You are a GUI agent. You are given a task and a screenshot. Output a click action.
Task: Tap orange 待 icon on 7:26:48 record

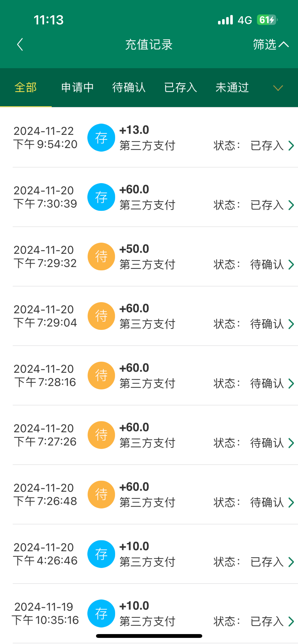tap(101, 494)
